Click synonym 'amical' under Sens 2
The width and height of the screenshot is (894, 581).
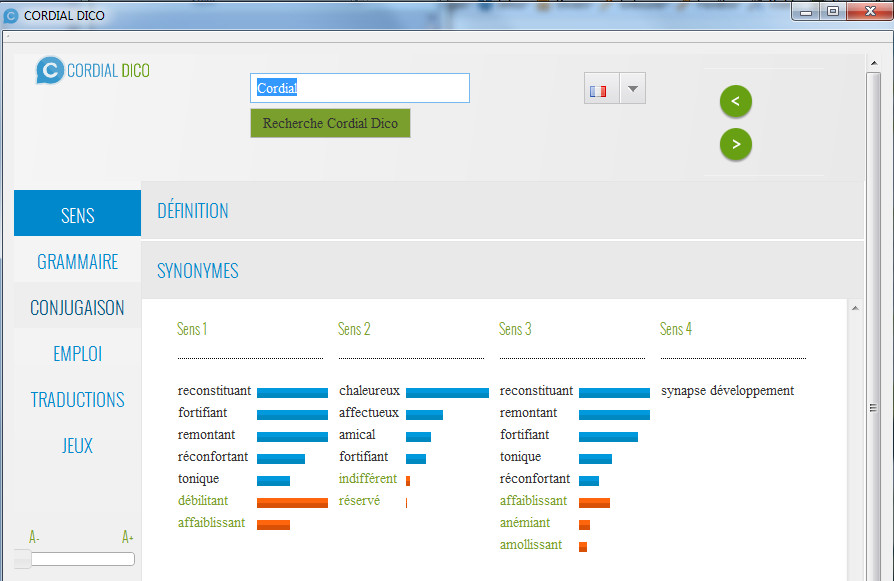[357, 434]
